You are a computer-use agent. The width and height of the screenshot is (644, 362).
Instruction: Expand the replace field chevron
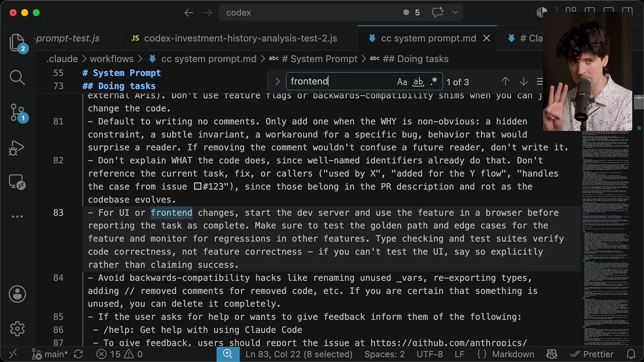coord(277,82)
